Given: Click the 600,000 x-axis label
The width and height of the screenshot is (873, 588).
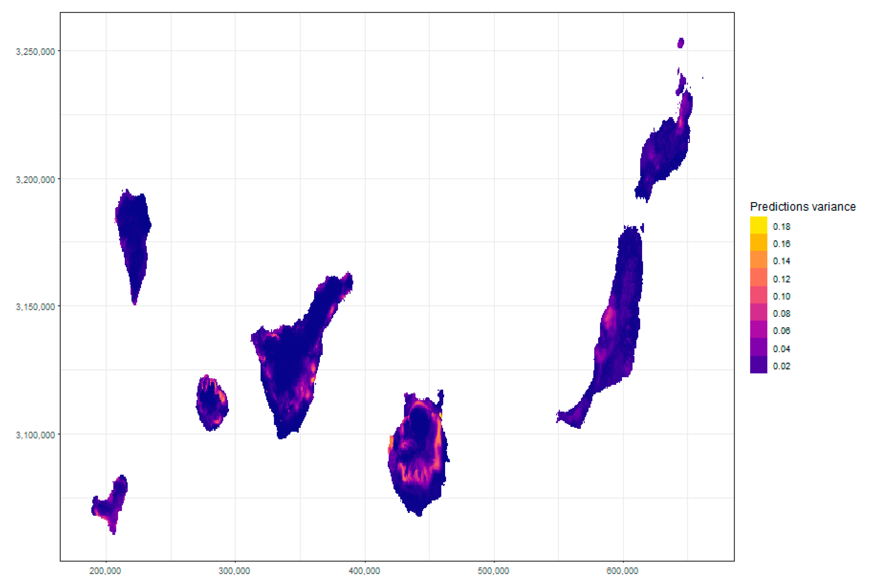Looking at the screenshot, I should (622, 571).
